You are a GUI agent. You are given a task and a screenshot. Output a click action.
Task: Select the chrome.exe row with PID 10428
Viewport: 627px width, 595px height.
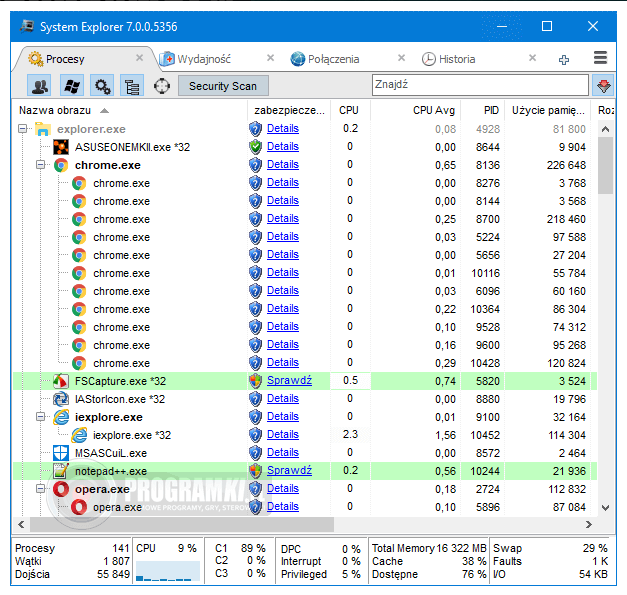click(x=305, y=363)
